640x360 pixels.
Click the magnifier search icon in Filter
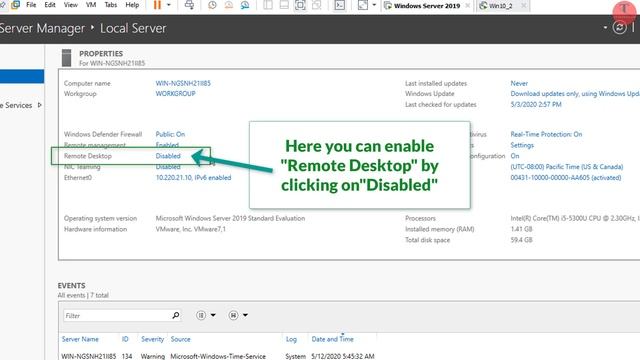pyautogui.click(x=176, y=315)
